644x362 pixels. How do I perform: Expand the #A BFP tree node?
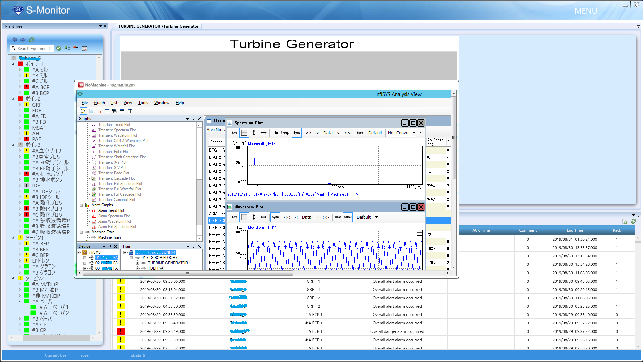tap(20, 244)
